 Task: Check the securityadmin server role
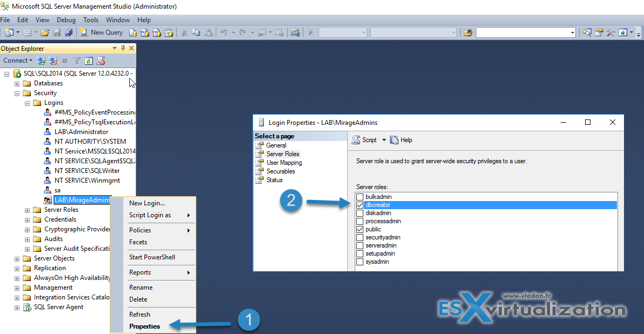(x=360, y=237)
